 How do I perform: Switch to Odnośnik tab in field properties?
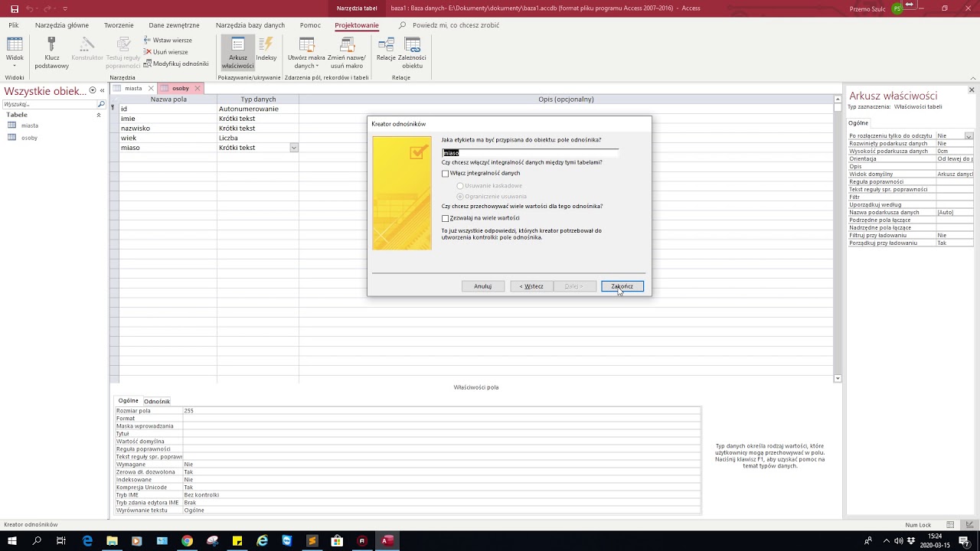(x=157, y=401)
